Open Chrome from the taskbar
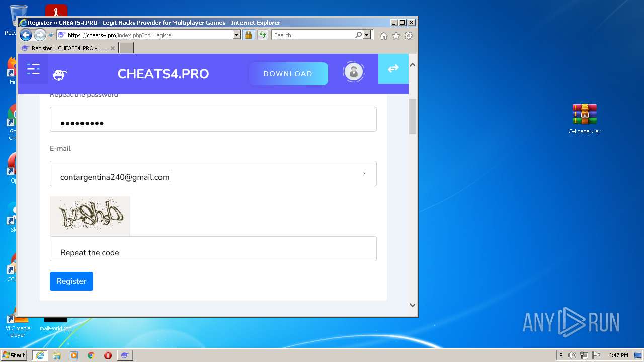Image resolution: width=644 pixels, height=362 pixels. [91, 355]
